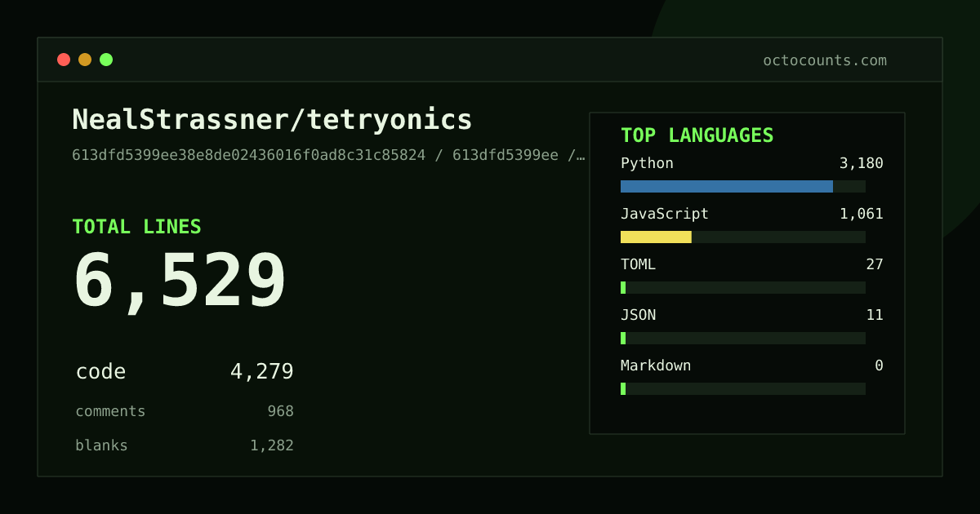Click the comments value 968
Image resolution: width=980 pixels, height=514 pixels.
coord(280,411)
